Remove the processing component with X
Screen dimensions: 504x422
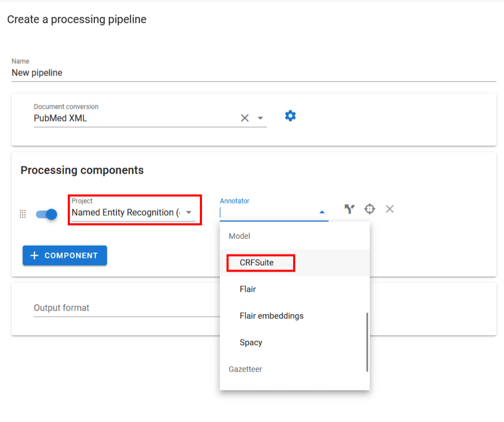pyautogui.click(x=390, y=209)
